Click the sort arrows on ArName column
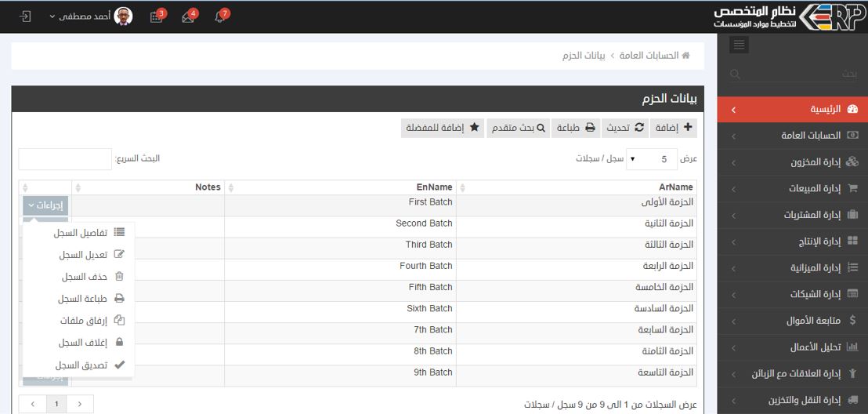The image size is (868, 414). point(462,187)
